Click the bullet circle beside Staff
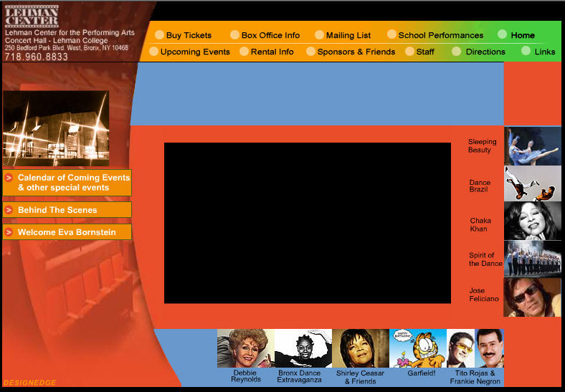This screenshot has width=565, height=392. pos(409,52)
